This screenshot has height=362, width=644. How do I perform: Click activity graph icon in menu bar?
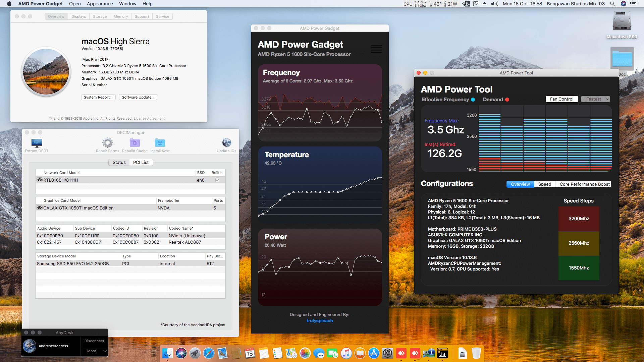coord(476,4)
